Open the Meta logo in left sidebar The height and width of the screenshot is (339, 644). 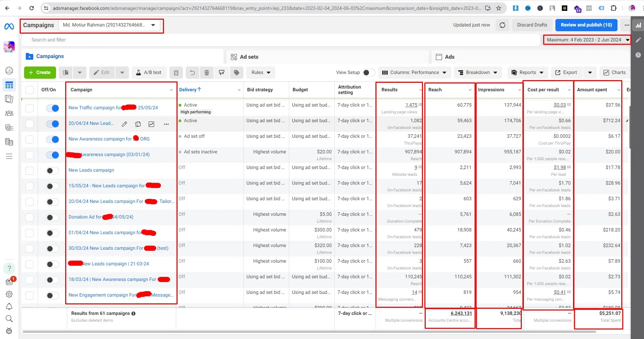pos(9,26)
